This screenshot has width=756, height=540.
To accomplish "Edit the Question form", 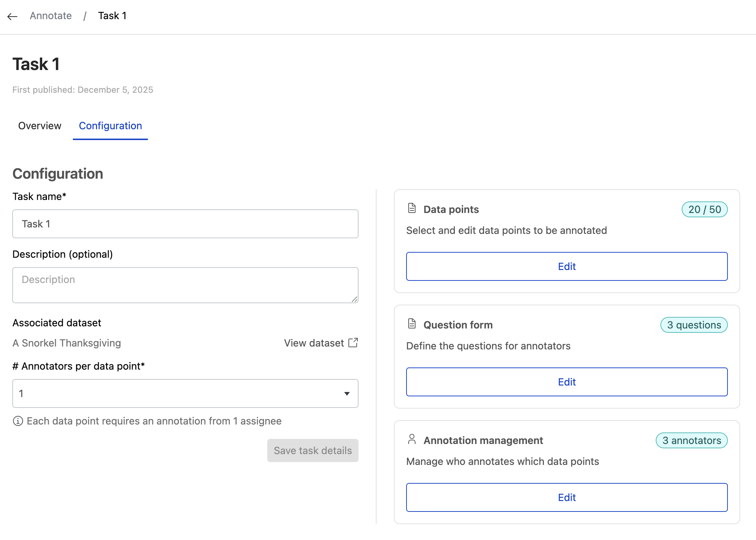I will (x=567, y=382).
